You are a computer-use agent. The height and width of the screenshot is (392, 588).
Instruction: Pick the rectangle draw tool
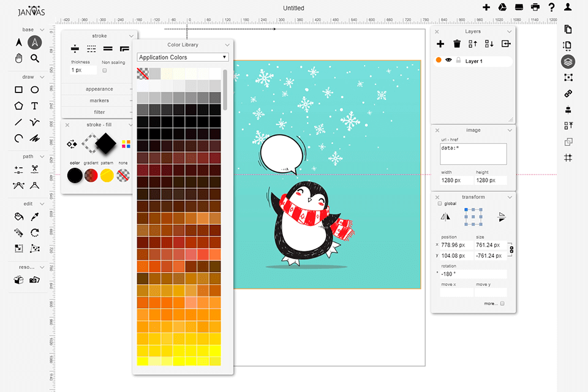click(x=18, y=89)
